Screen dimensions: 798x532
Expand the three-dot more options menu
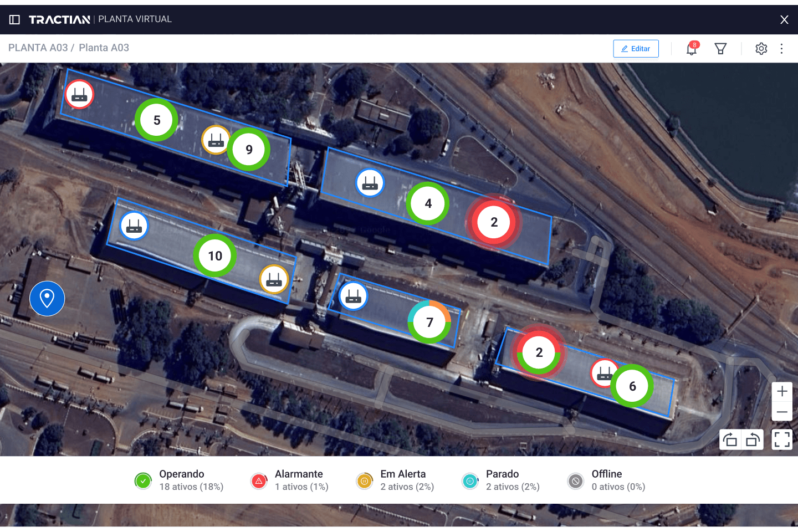coord(781,49)
